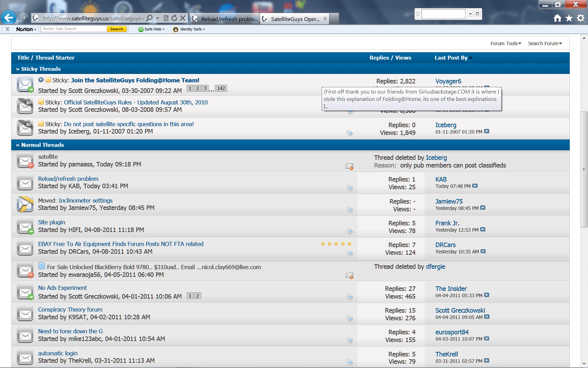The width and height of the screenshot is (588, 368).
Task: Click go-to-last-post icon in Iceberg sticky row
Action: [486, 131]
